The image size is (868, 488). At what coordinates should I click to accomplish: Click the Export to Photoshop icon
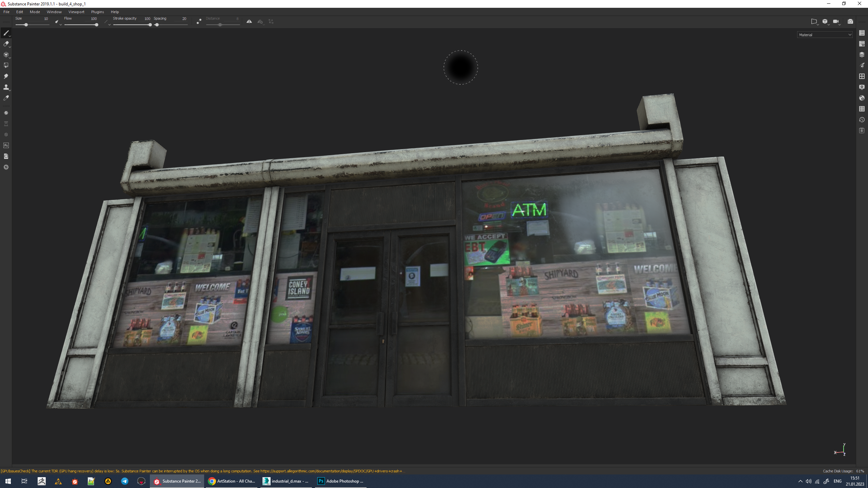(x=6, y=145)
